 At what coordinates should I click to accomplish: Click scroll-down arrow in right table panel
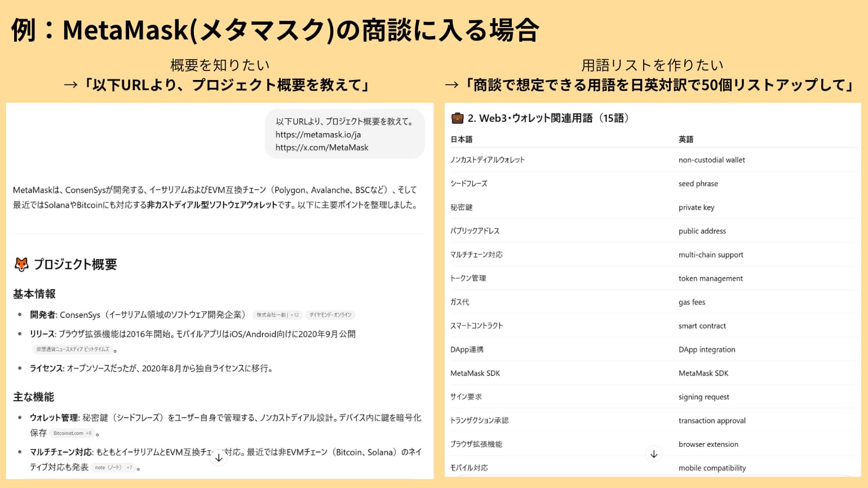coord(654,454)
